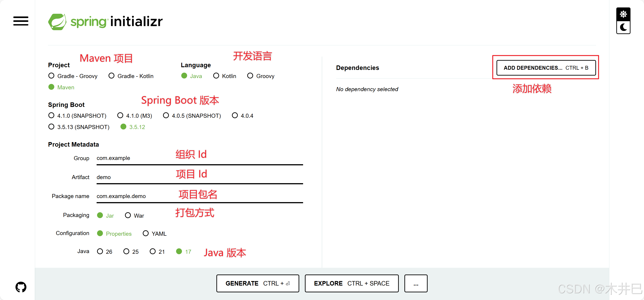
Task: Choose Kotlin as the language
Action: [216, 76]
